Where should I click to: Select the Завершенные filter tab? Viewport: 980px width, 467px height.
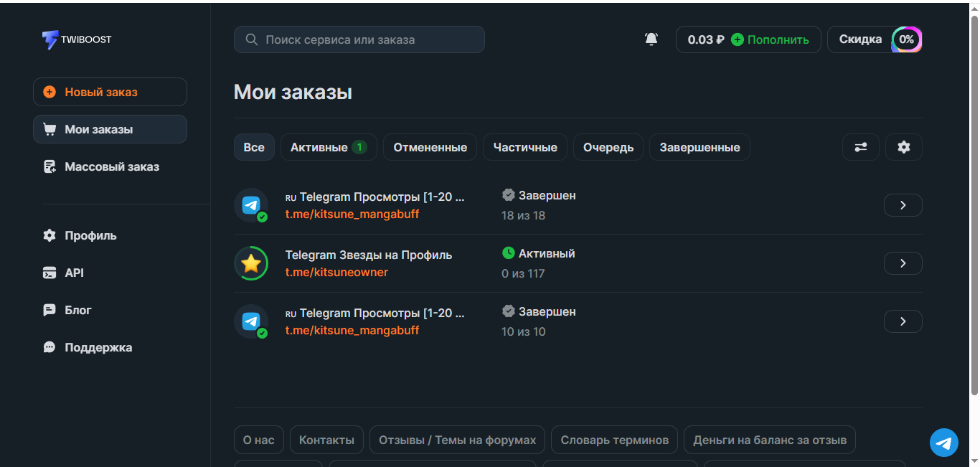(x=699, y=147)
